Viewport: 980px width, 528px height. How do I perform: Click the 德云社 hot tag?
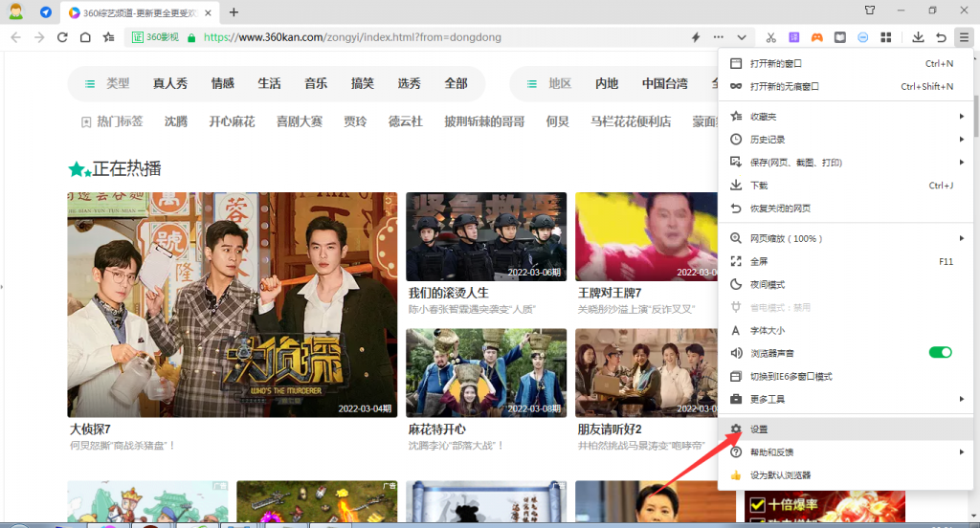pyautogui.click(x=406, y=121)
